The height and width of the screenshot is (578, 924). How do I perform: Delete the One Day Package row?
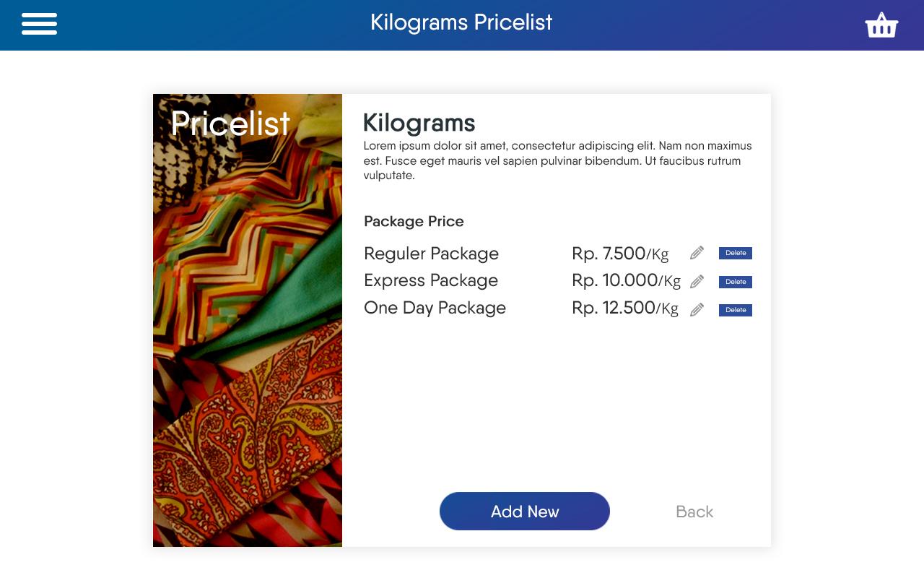pyautogui.click(x=735, y=310)
